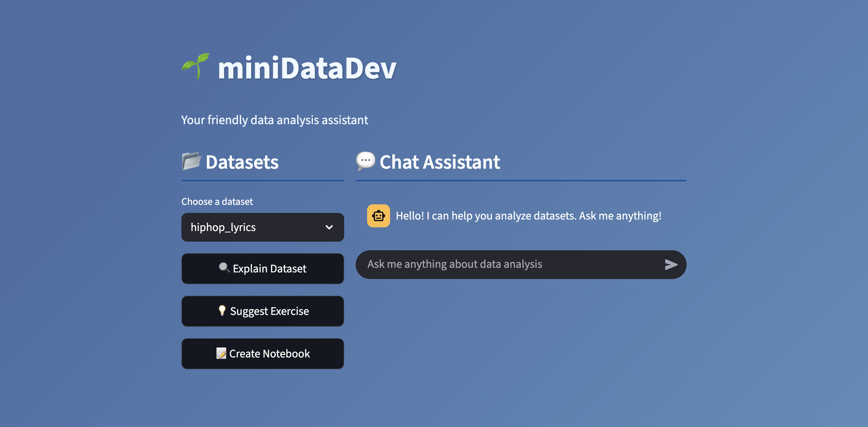This screenshot has height=427, width=868.
Task: Click the friendly data analysis assistant tagline
Action: click(x=274, y=120)
